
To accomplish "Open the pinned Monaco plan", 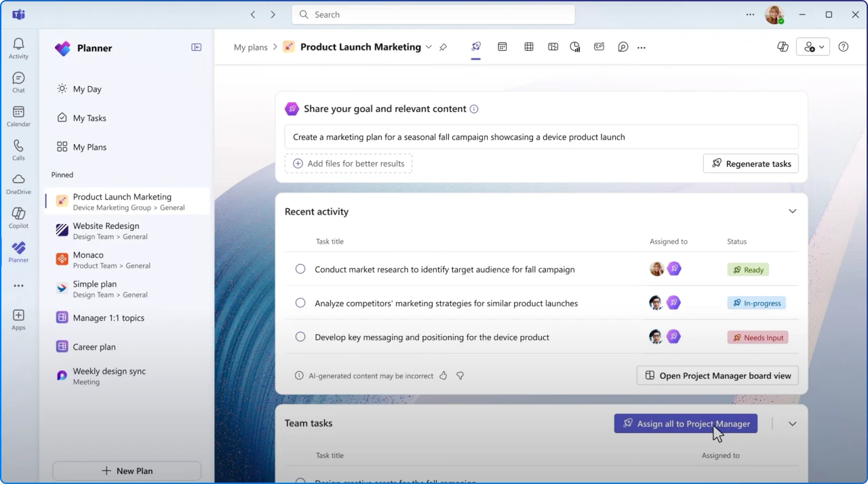I will point(127,260).
